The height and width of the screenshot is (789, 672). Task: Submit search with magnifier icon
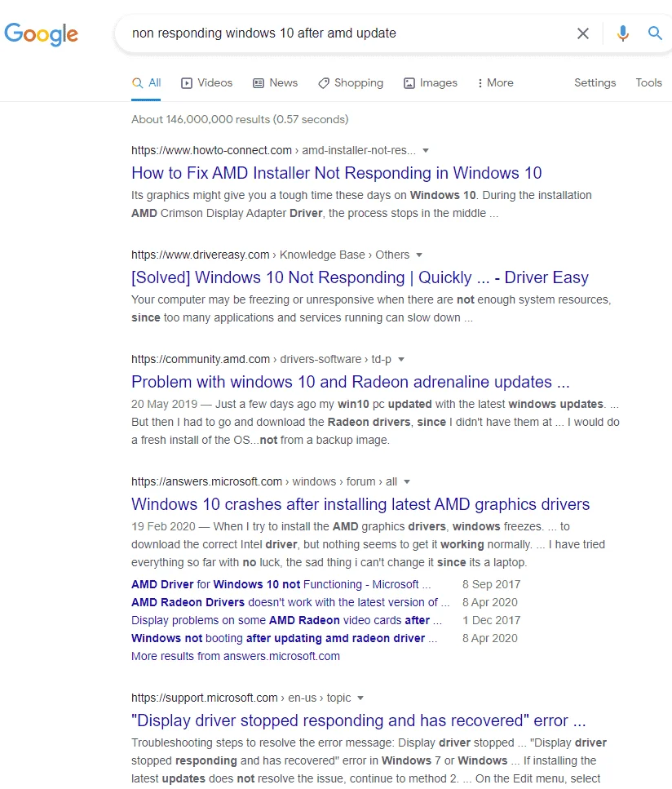pyautogui.click(x=654, y=33)
